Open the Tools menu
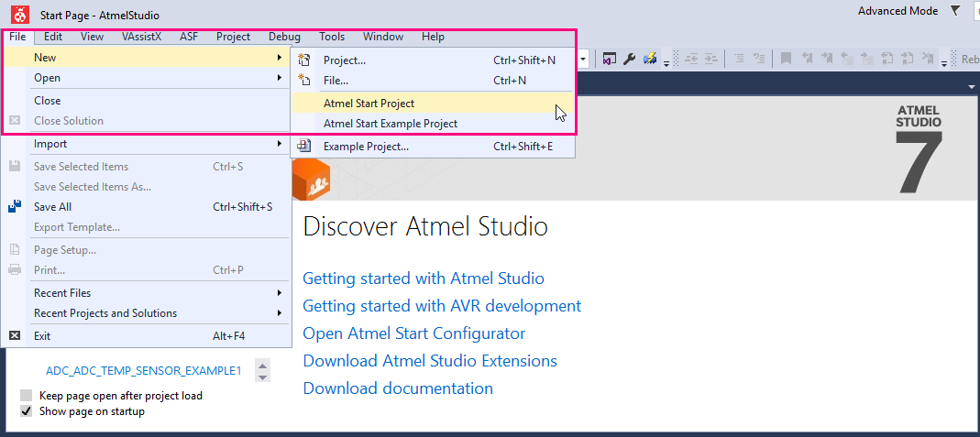This screenshot has height=437, width=980. click(x=332, y=37)
